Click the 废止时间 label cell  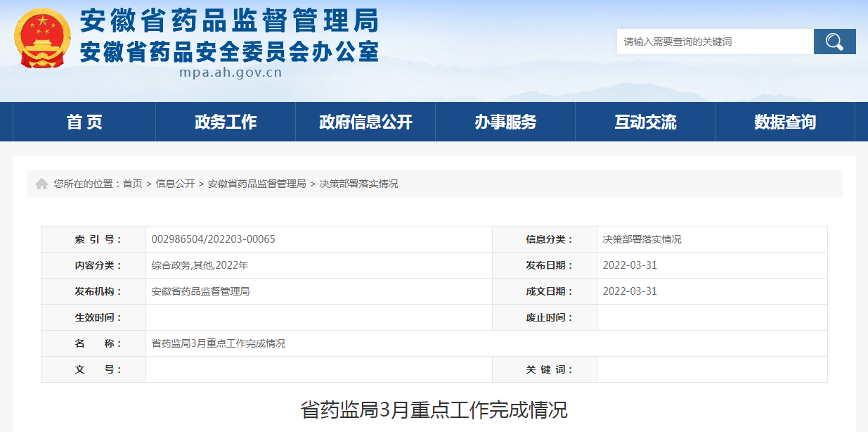(x=545, y=317)
